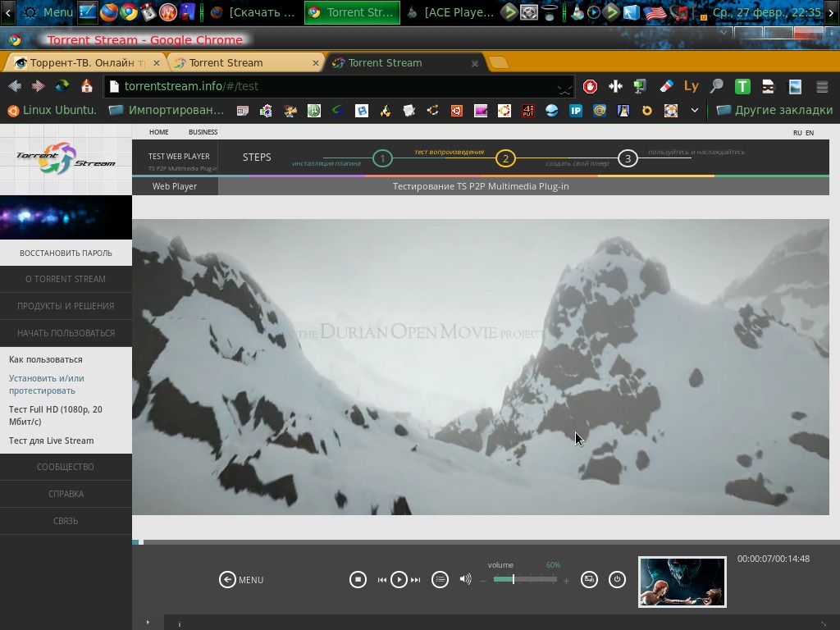This screenshot has height=630, width=840.
Task: Stop the video playback
Action: click(358, 579)
